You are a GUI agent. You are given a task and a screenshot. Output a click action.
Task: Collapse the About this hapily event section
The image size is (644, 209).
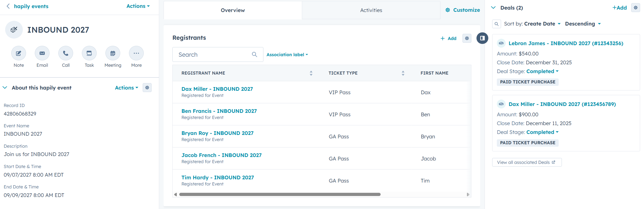(x=5, y=88)
